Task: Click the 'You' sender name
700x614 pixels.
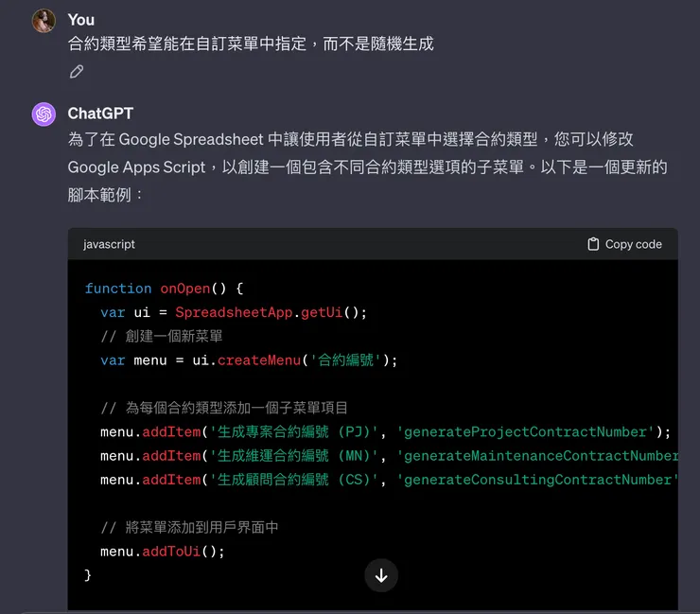Action: coord(80,20)
